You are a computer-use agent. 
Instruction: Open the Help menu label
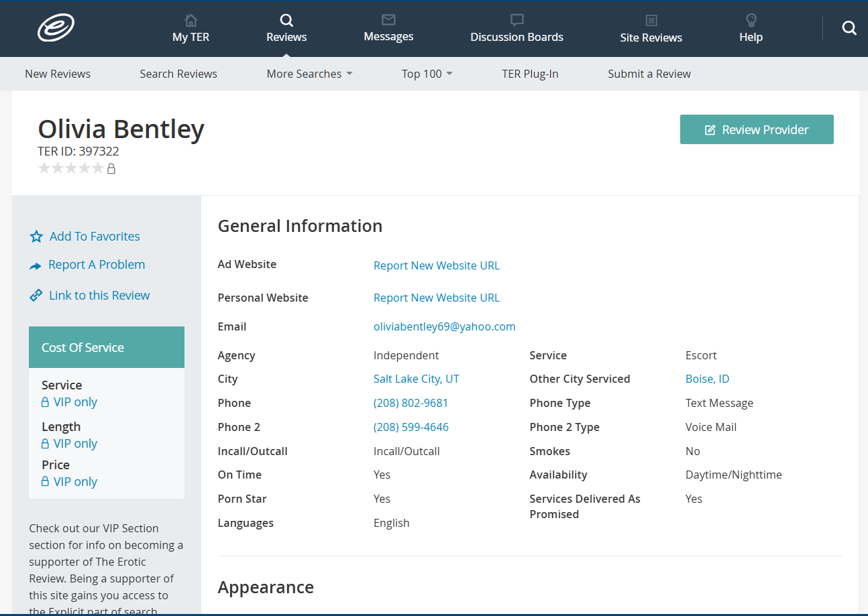[x=751, y=38]
